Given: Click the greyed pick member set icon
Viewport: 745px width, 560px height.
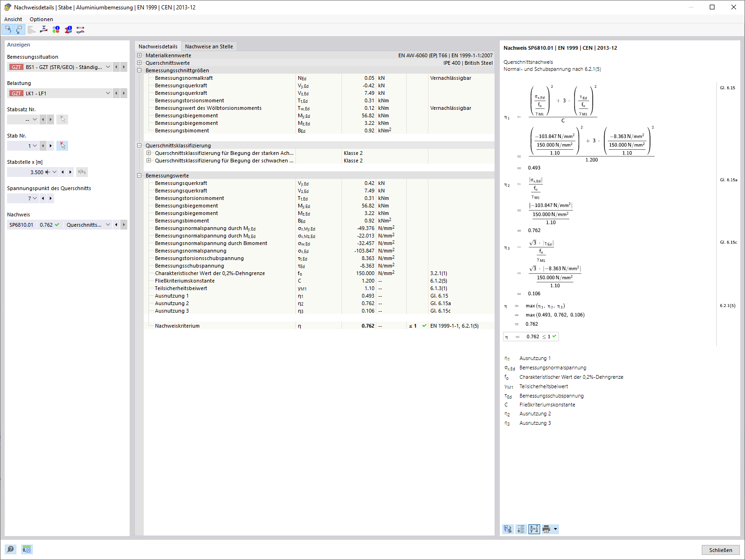Looking at the screenshot, I should pos(62,120).
